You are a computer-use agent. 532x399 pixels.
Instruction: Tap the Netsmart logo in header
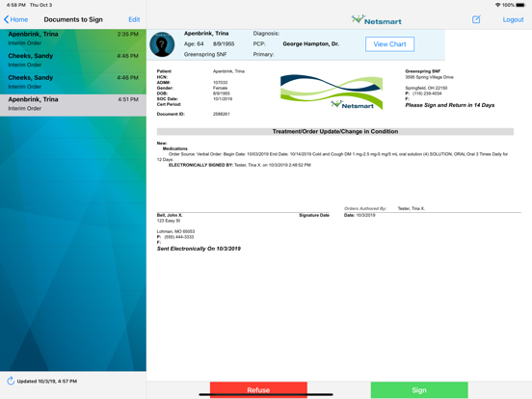376,20
